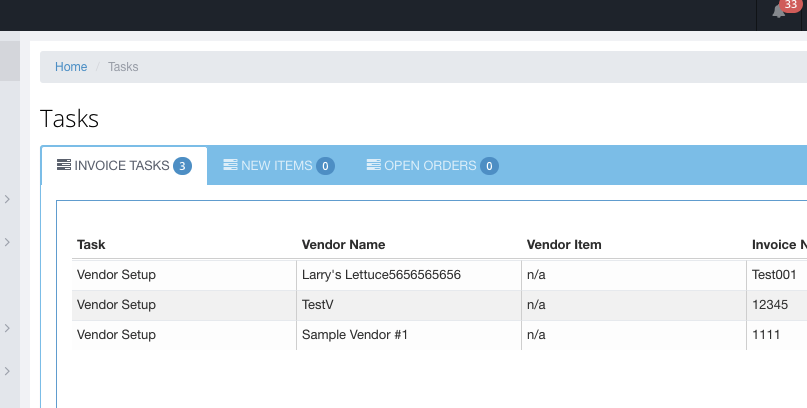Select the TestV vendor setup row

click(440, 305)
